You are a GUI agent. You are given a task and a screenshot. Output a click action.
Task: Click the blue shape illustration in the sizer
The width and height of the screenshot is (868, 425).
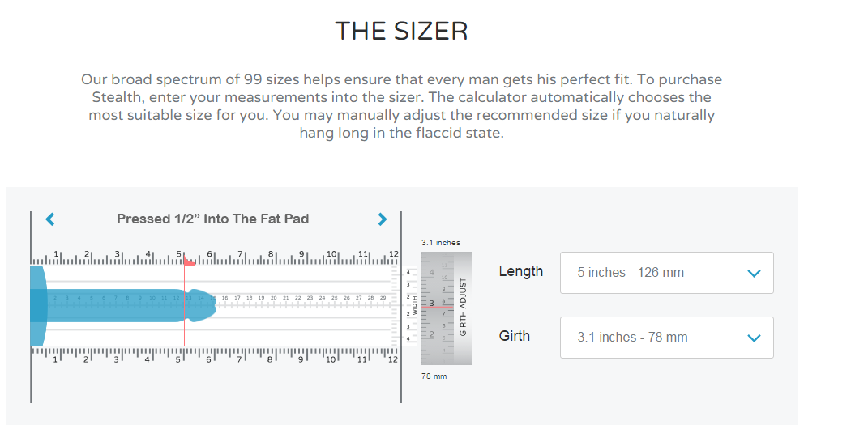(x=122, y=305)
